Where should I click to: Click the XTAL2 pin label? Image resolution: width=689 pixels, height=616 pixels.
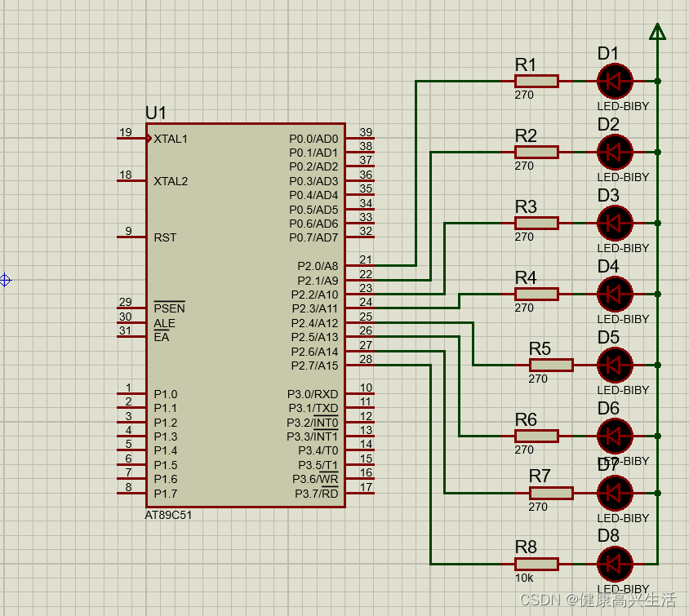point(171,181)
